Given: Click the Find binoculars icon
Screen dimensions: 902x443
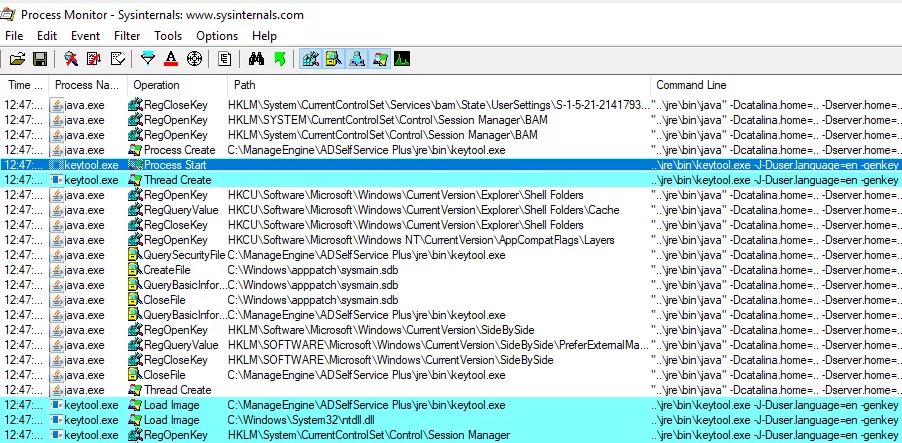Looking at the screenshot, I should [x=256, y=59].
